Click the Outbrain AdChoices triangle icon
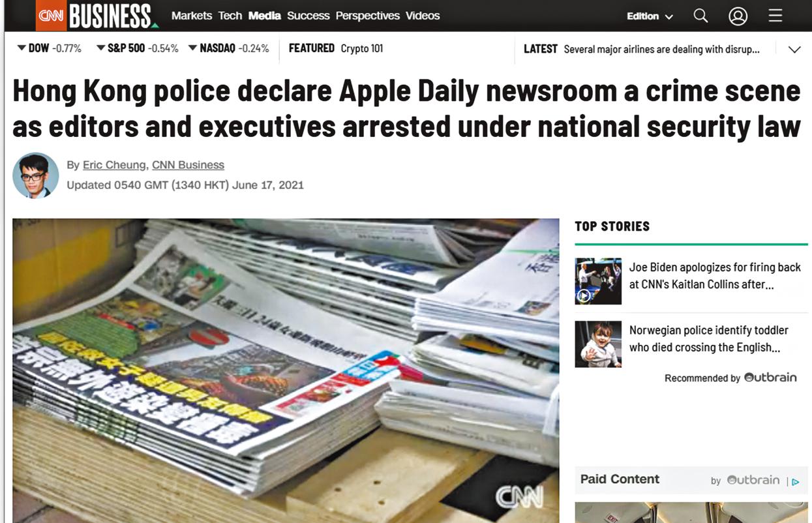The height and width of the screenshot is (523, 812). (795, 482)
